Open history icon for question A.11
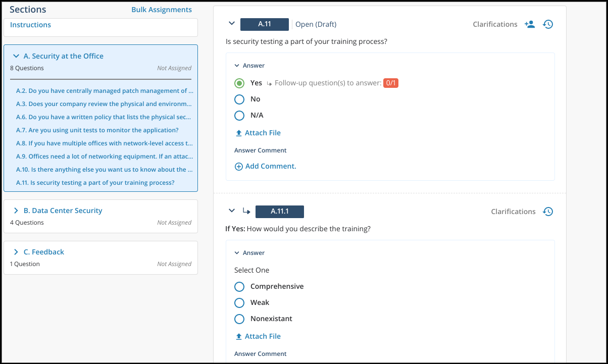The width and height of the screenshot is (608, 364). click(548, 24)
